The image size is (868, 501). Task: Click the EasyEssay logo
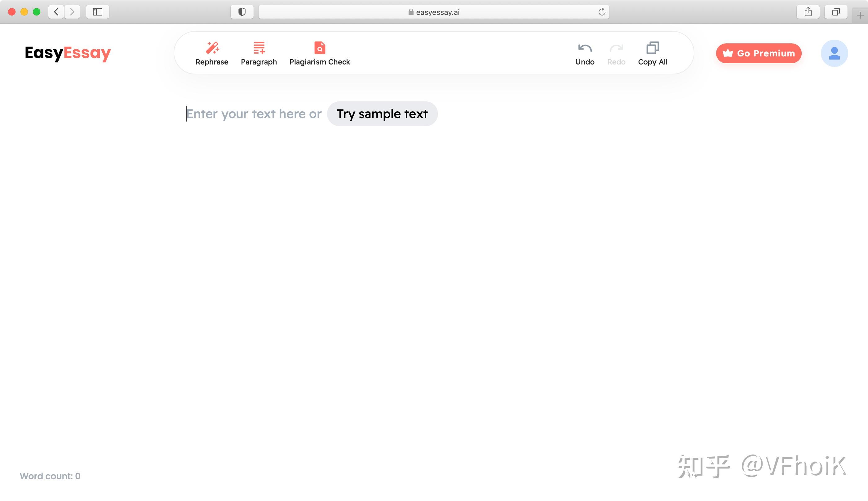68,53
